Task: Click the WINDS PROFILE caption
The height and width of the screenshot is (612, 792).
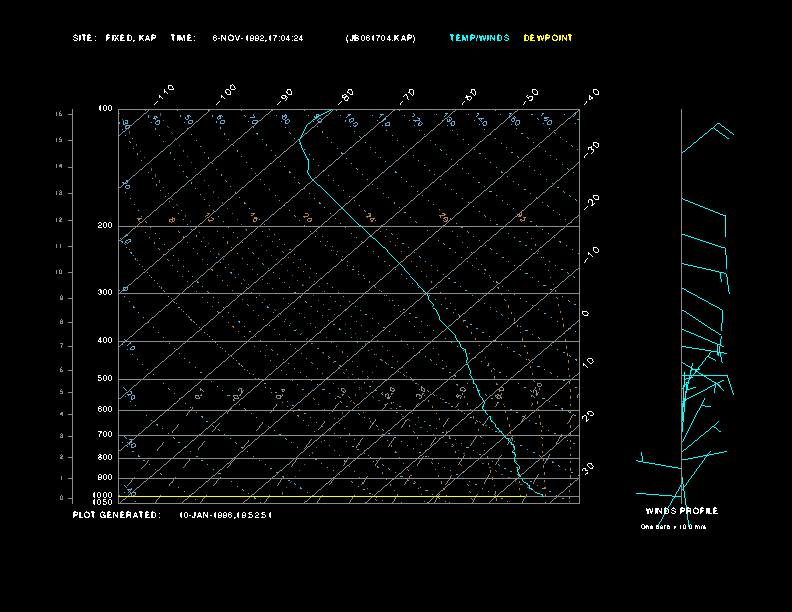Action: (x=681, y=511)
